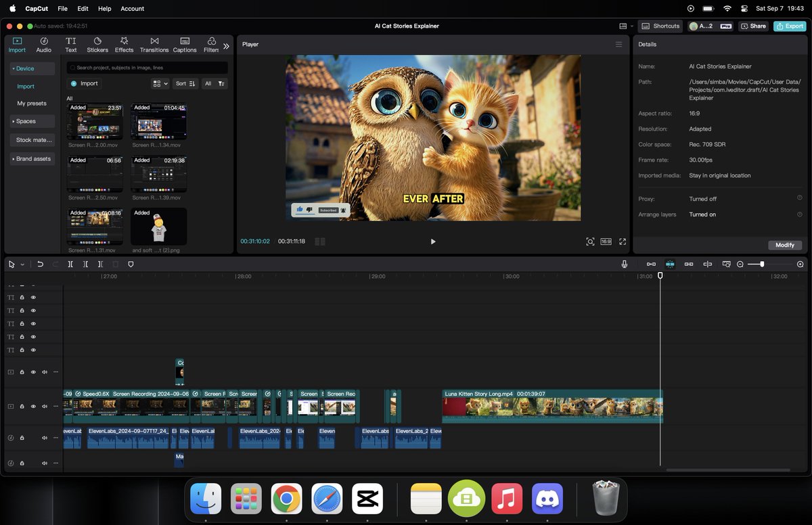812x525 pixels.
Task: Open the selection tool dropdown arrow
Action: click(x=22, y=265)
